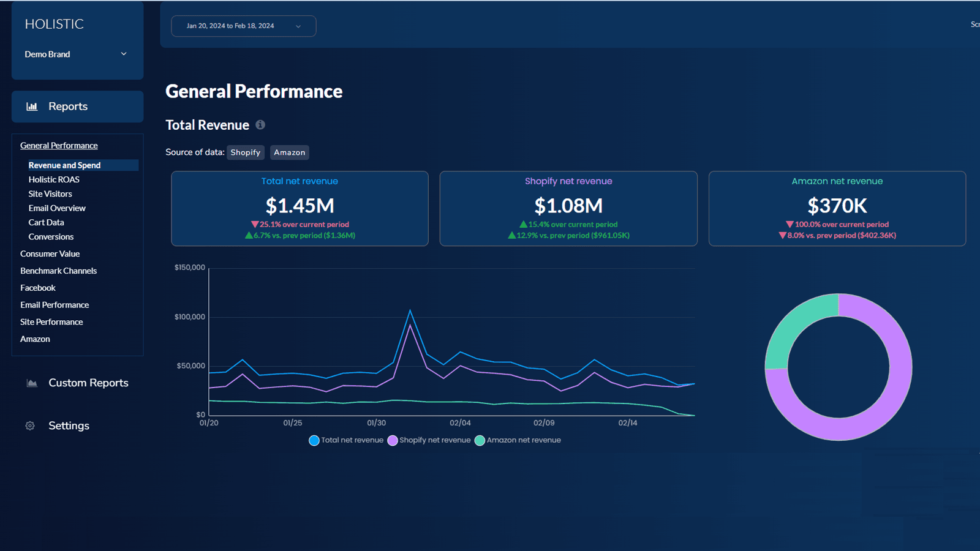The height and width of the screenshot is (551, 980).
Task: Toggle the Shopify data source filter
Action: click(x=245, y=152)
